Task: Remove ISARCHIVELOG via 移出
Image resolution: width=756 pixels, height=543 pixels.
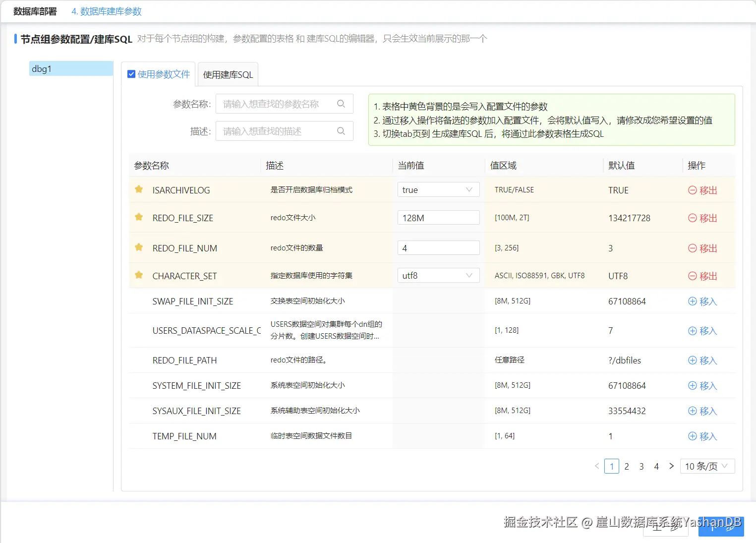Action: 702,190
